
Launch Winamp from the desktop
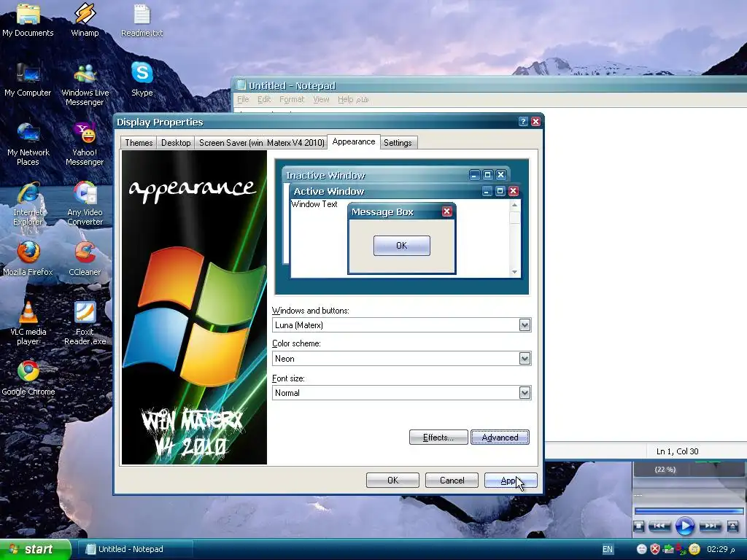coord(85,20)
